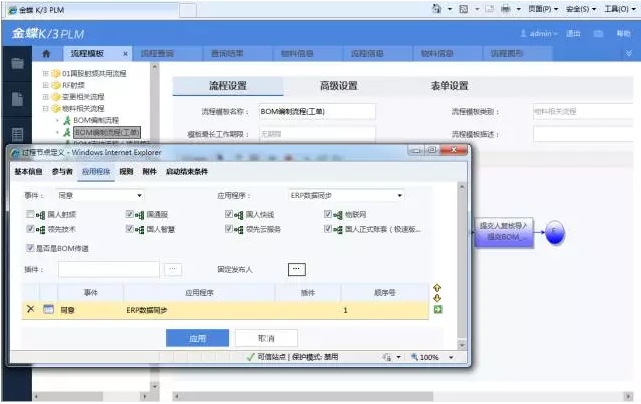Switch to the 参与者 tab in the dialog
Image resolution: width=641 pixels, height=404 pixels.
click(x=62, y=172)
